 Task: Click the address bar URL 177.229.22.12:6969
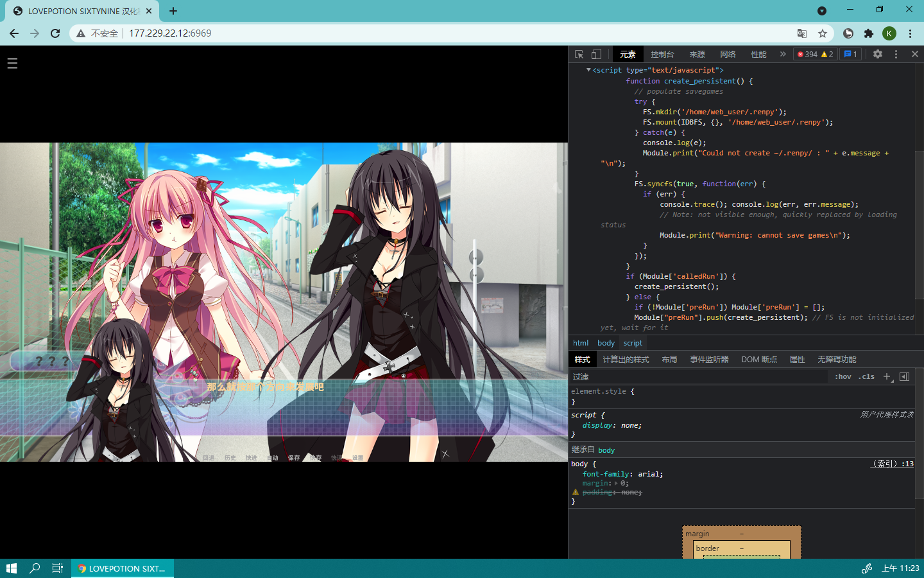[170, 33]
